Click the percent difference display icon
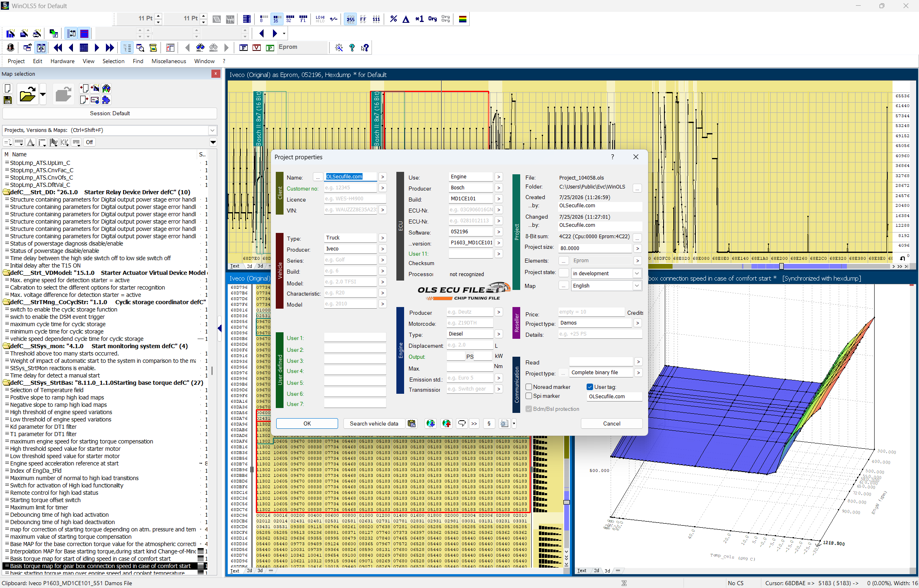919x588 pixels. 394,19
